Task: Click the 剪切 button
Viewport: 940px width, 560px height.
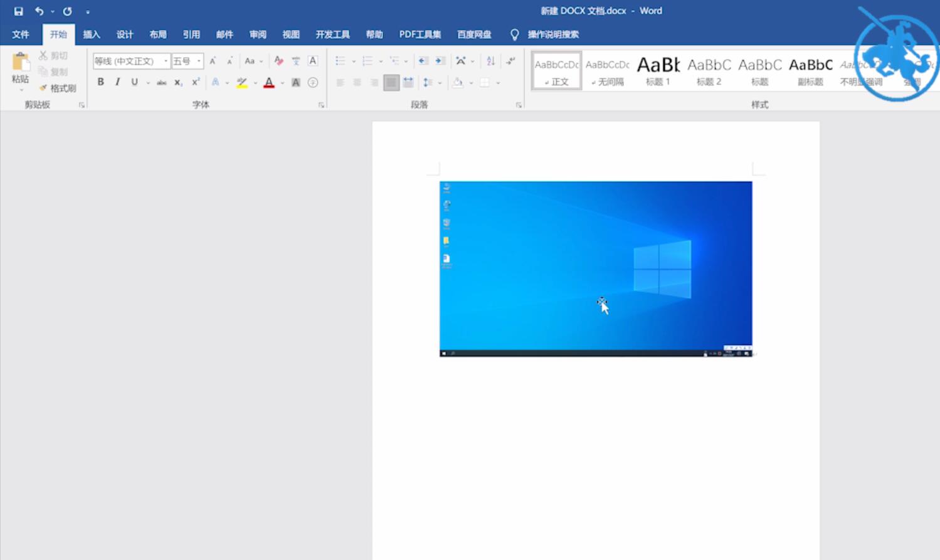Action: [x=54, y=56]
